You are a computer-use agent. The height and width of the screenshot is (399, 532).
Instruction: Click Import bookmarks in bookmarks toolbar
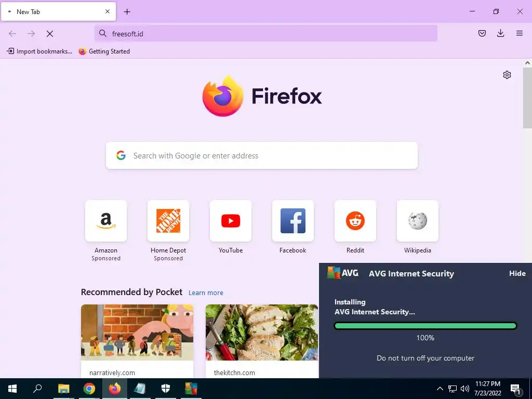(39, 51)
